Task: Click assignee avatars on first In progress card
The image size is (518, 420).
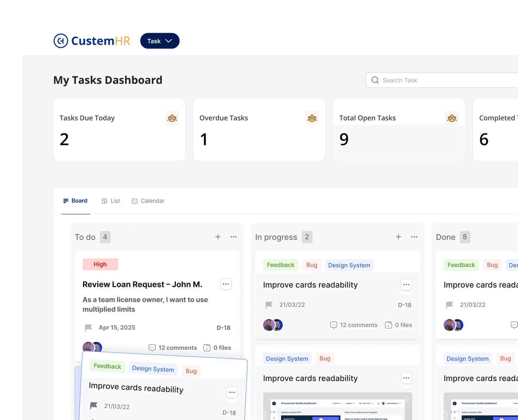Action: point(273,325)
